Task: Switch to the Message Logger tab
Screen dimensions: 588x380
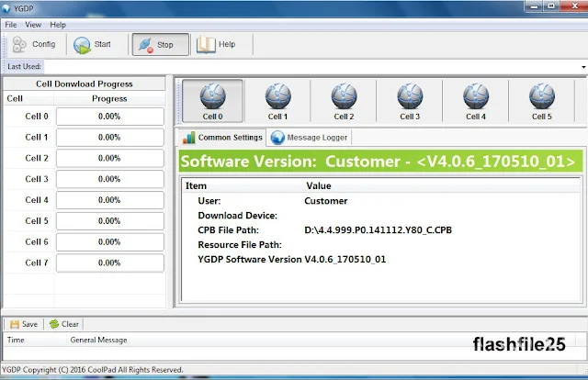Action: pyautogui.click(x=310, y=138)
